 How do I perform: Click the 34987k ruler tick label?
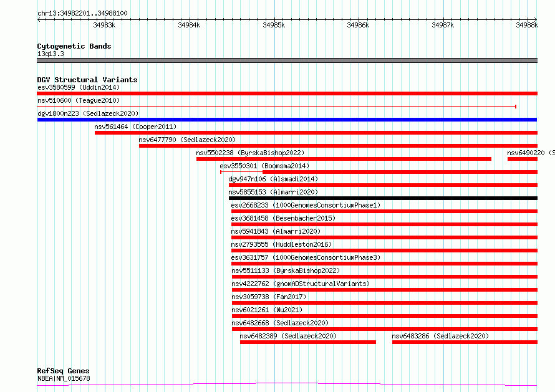pos(443,25)
